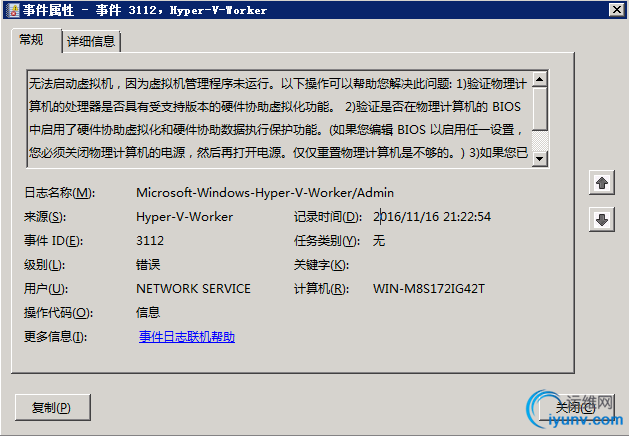This screenshot has height=436, width=629.
Task: Click the 操作代码(O) label
Action: [59, 313]
